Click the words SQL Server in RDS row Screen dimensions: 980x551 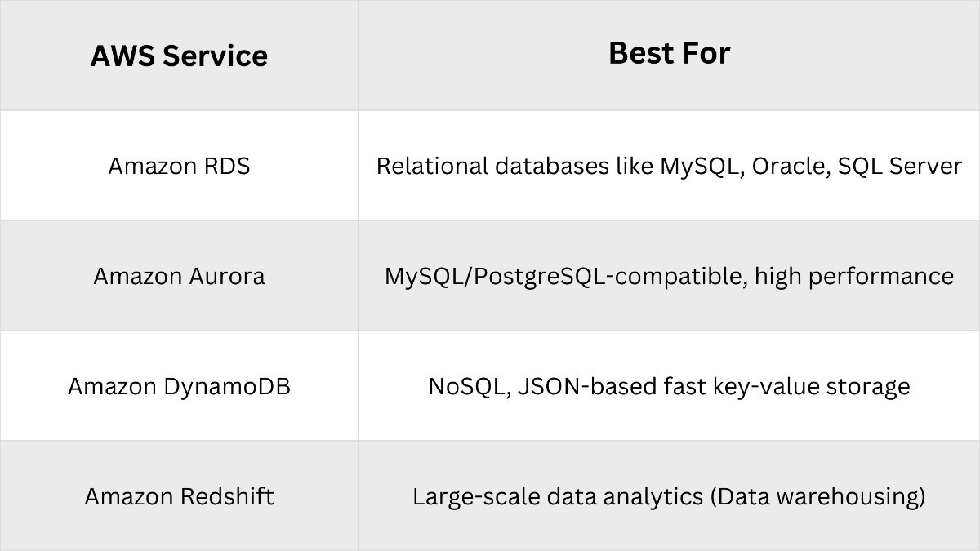[901, 167]
